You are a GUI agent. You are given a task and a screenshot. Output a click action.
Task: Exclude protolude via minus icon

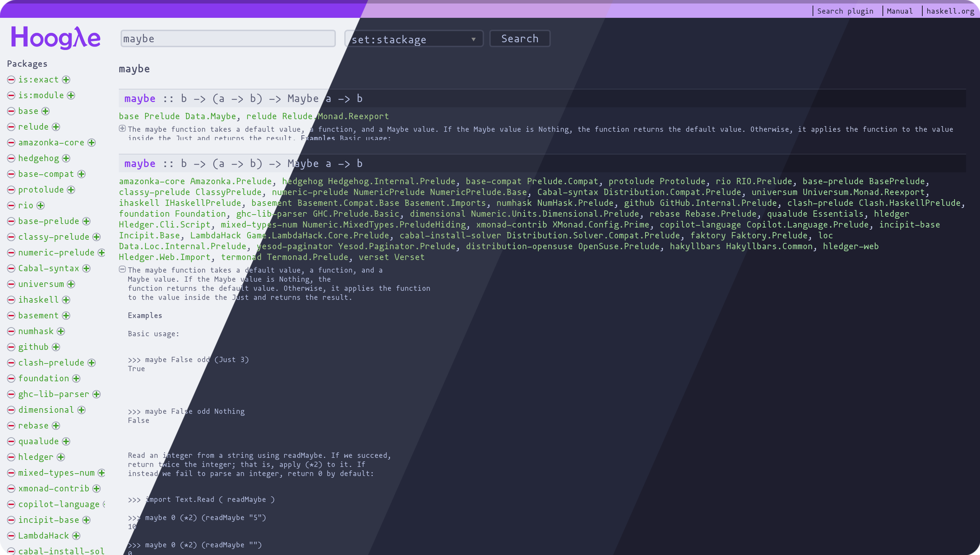(x=11, y=190)
